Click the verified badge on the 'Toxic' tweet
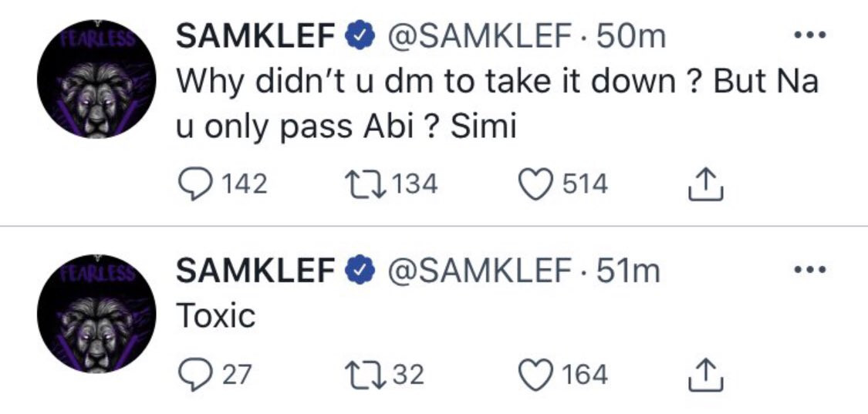The width and height of the screenshot is (868, 414). pos(357,270)
